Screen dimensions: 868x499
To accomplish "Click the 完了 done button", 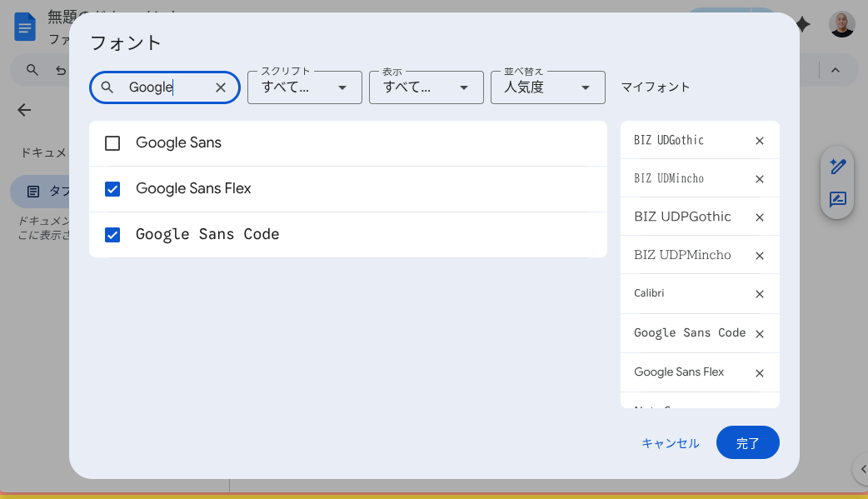I will click(747, 443).
